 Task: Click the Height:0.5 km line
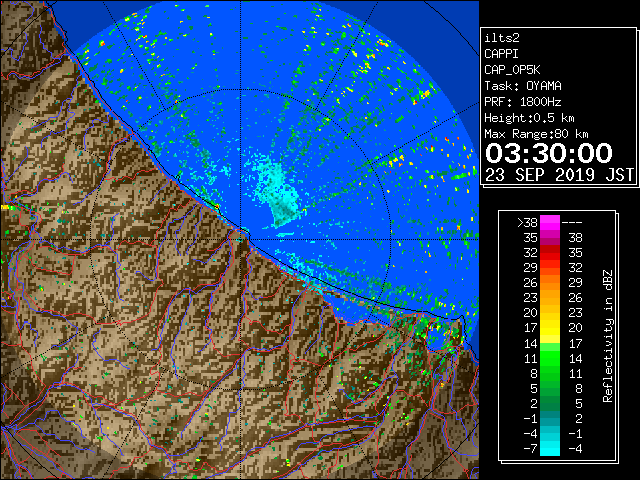[x=529, y=118]
